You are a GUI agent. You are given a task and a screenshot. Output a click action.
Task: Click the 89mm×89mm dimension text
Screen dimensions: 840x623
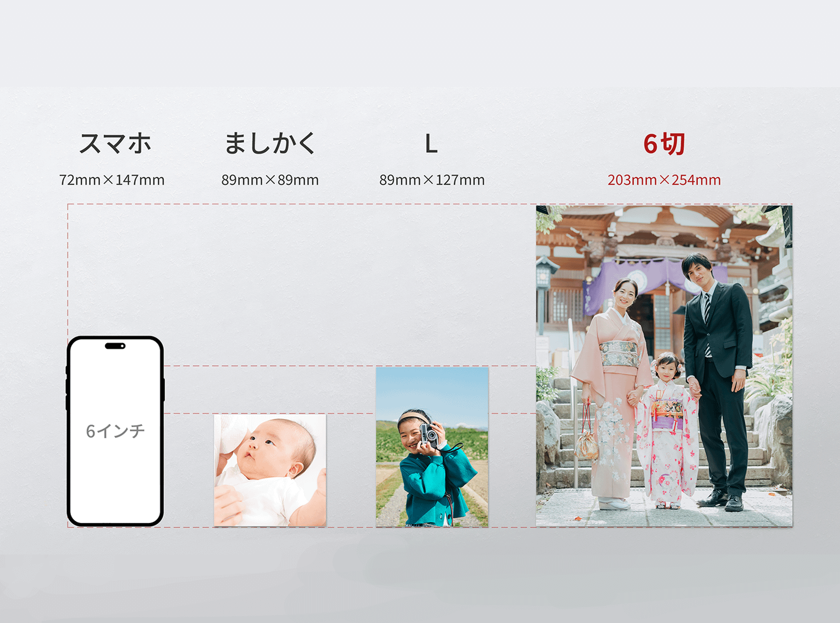270,180
